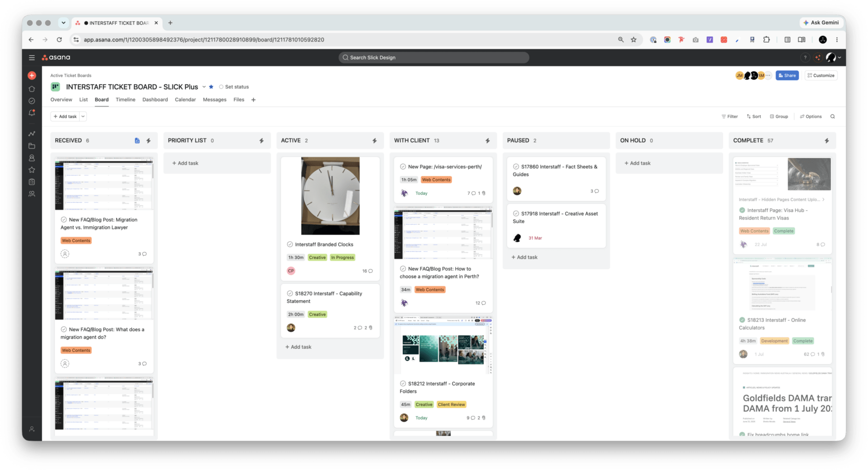This screenshot has height=470, width=868.
Task: Click the Customize button
Action: point(821,75)
